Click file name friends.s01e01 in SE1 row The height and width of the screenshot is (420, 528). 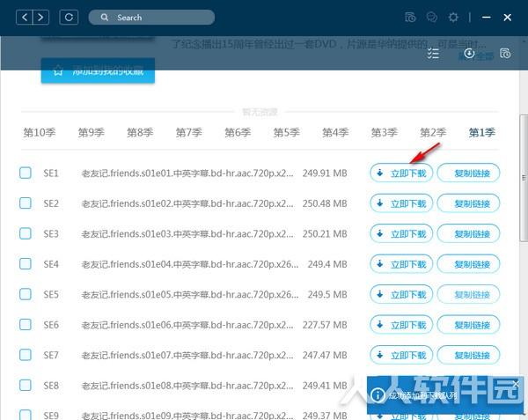[x=187, y=173]
